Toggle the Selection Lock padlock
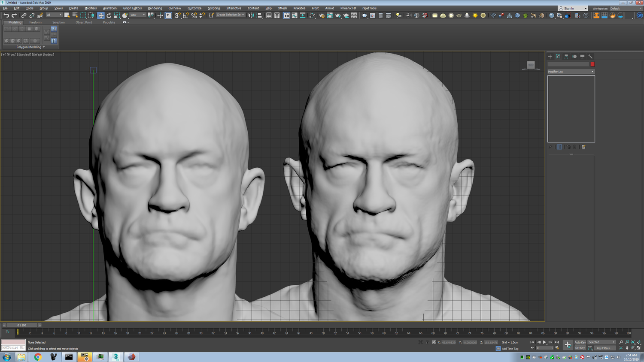The width and height of the screenshot is (644, 362). (427, 342)
